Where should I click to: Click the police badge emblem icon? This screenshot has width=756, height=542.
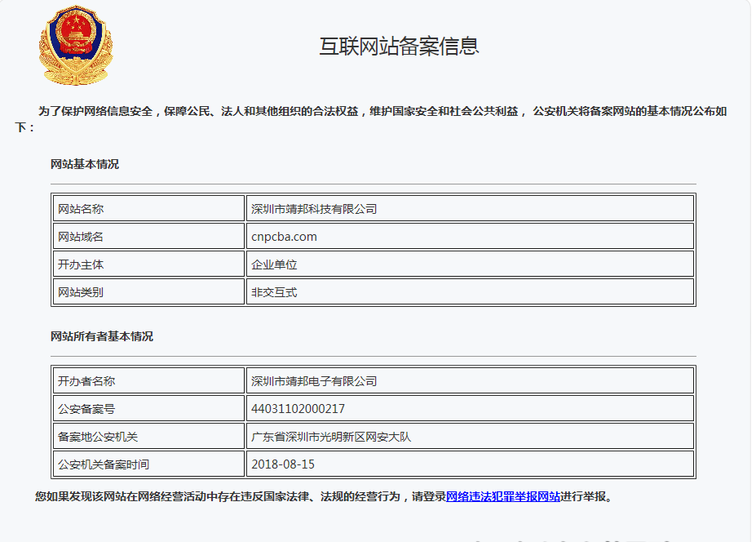coord(76,46)
